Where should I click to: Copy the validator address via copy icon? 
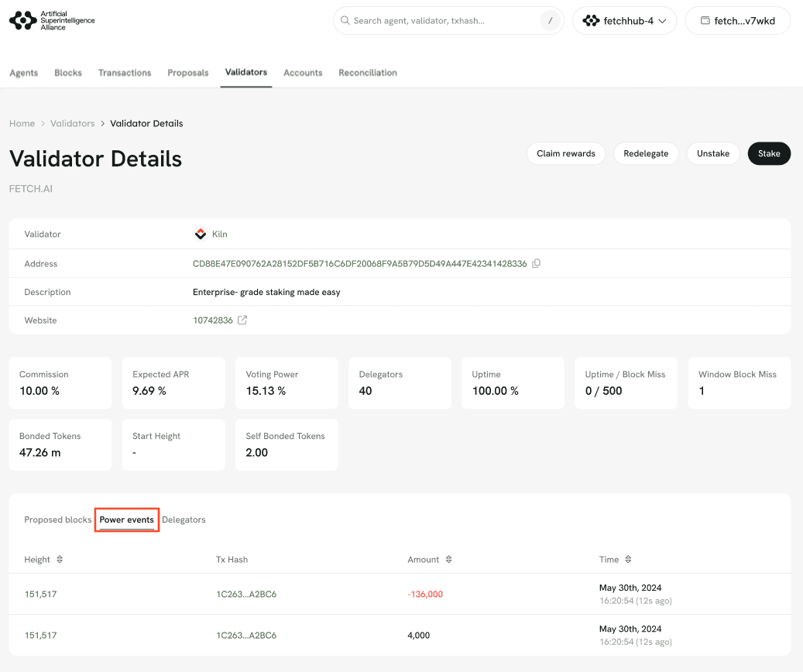537,264
